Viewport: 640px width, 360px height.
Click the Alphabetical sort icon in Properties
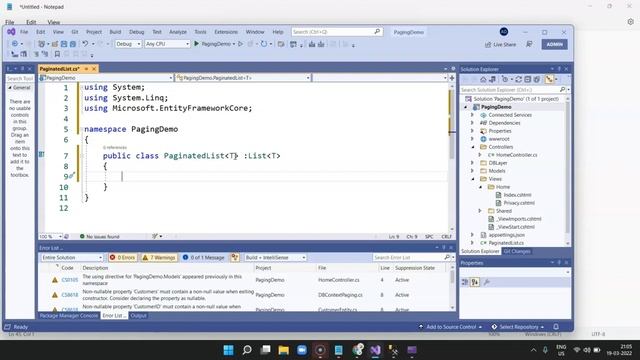point(475,282)
